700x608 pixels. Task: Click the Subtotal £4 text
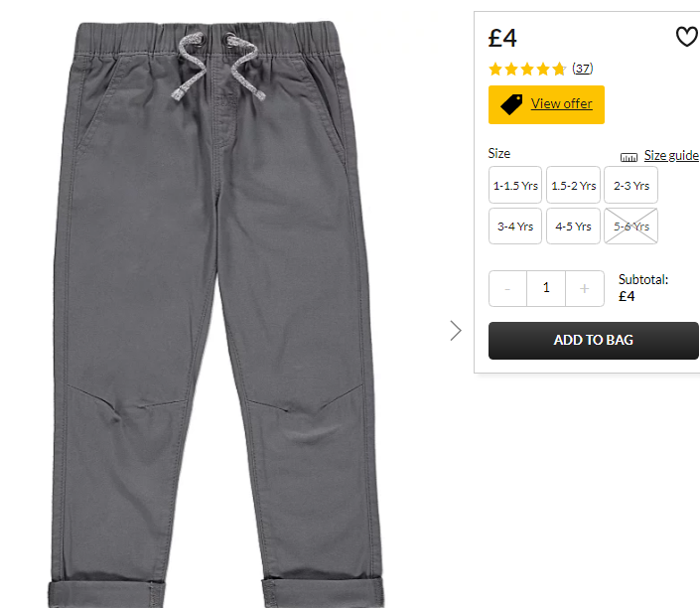(x=642, y=288)
